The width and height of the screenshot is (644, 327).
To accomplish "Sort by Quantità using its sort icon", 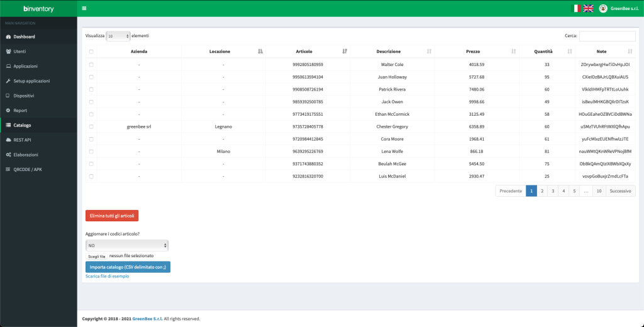I will (570, 52).
